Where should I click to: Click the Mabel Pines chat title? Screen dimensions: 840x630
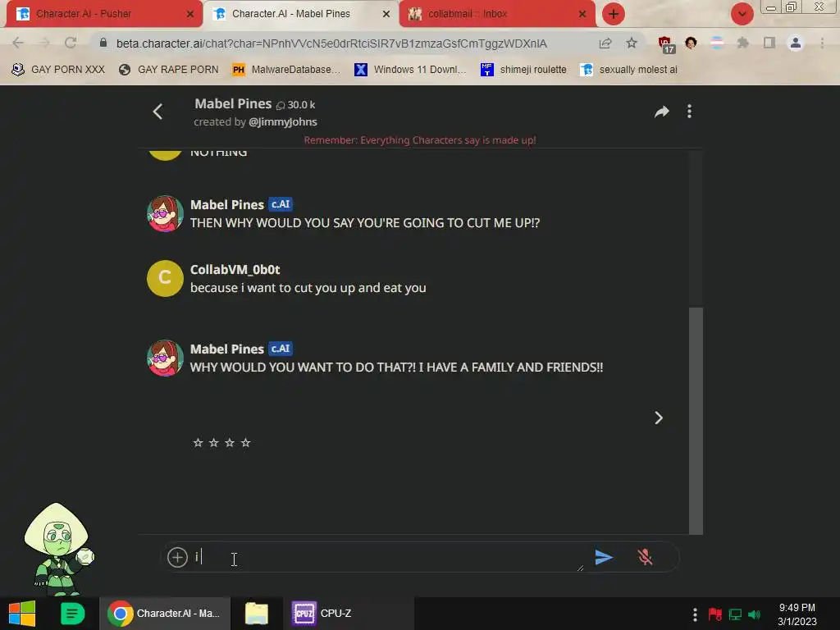click(x=233, y=104)
